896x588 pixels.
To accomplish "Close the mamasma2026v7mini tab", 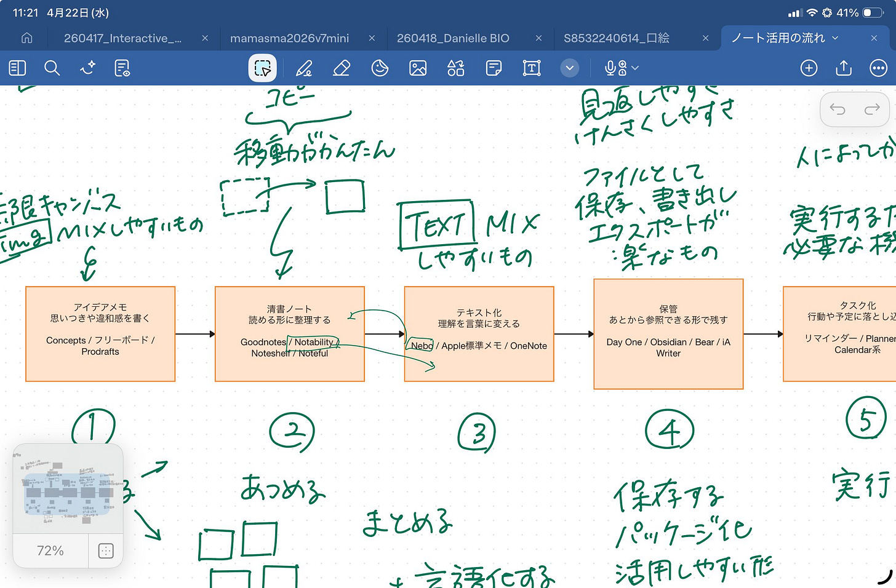I will tap(372, 38).
